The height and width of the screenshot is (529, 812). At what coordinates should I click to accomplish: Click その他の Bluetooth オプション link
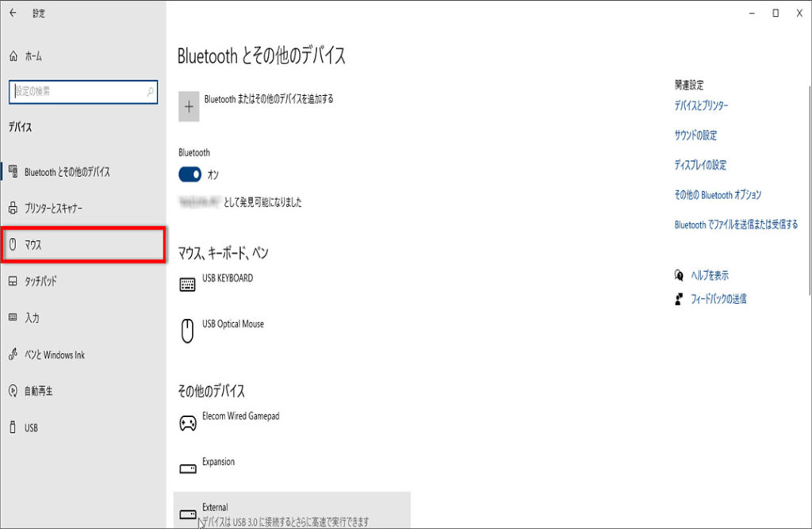[718, 195]
